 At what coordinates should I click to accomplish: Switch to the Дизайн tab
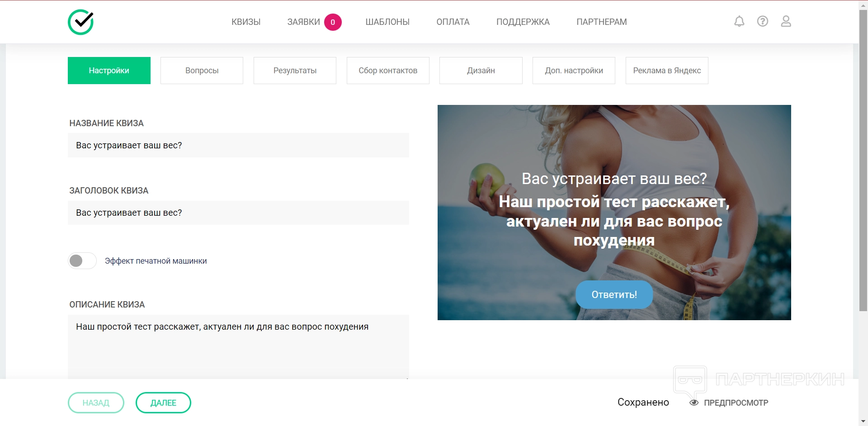tap(481, 71)
